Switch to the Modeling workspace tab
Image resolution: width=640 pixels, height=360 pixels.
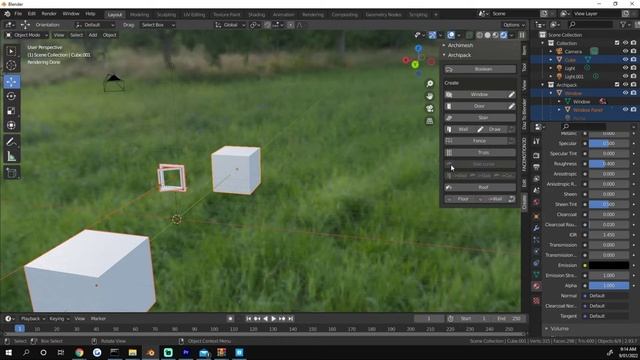click(x=140, y=15)
